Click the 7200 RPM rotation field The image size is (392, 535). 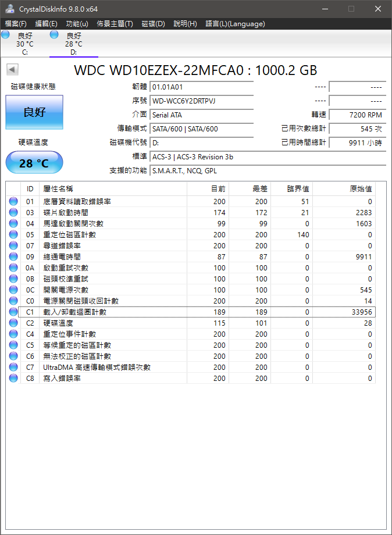pyautogui.click(x=357, y=115)
